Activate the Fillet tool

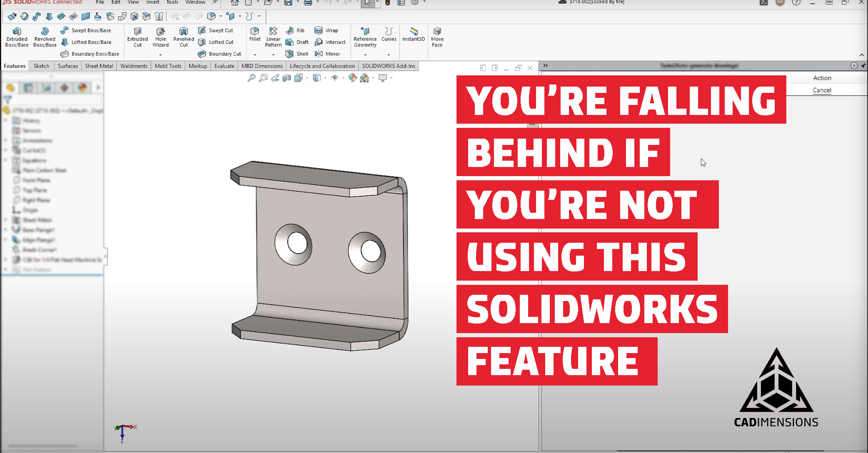coord(254,37)
